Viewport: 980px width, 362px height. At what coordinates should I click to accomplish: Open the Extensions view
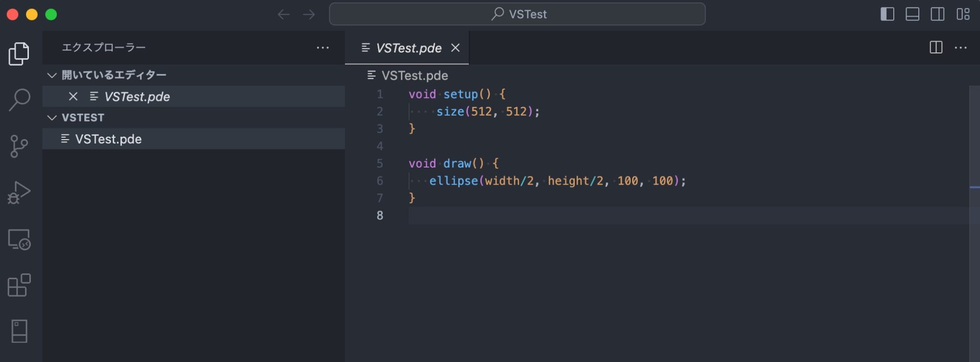(x=19, y=285)
